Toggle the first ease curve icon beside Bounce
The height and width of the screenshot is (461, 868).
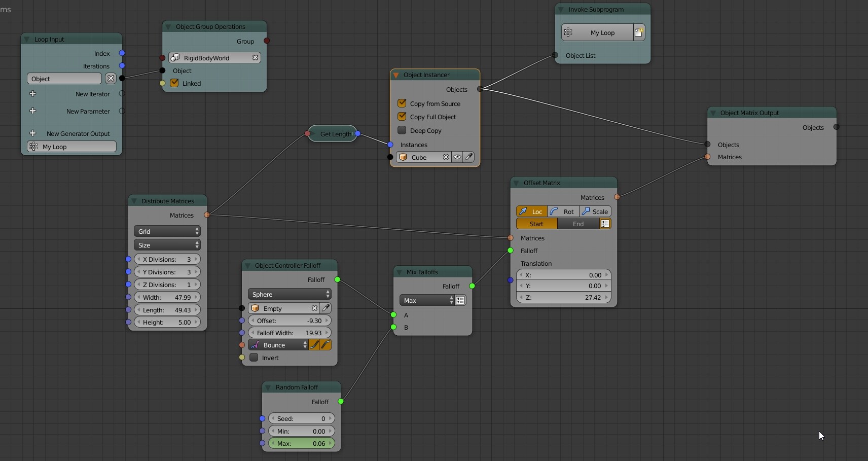point(314,345)
